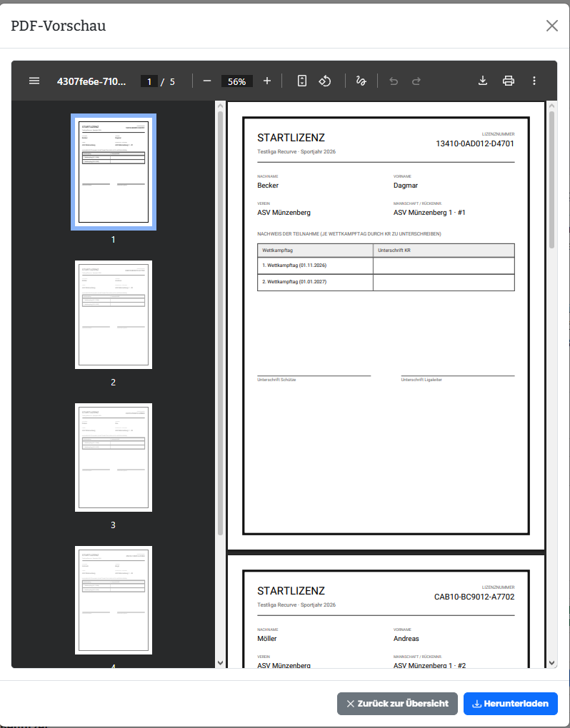Click the undo arrow icon
Screen dimensions: 570x728
[x=394, y=81]
